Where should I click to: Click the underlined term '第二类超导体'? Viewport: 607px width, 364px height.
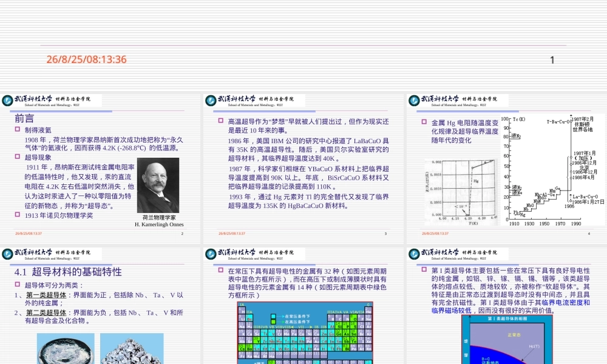point(46,312)
